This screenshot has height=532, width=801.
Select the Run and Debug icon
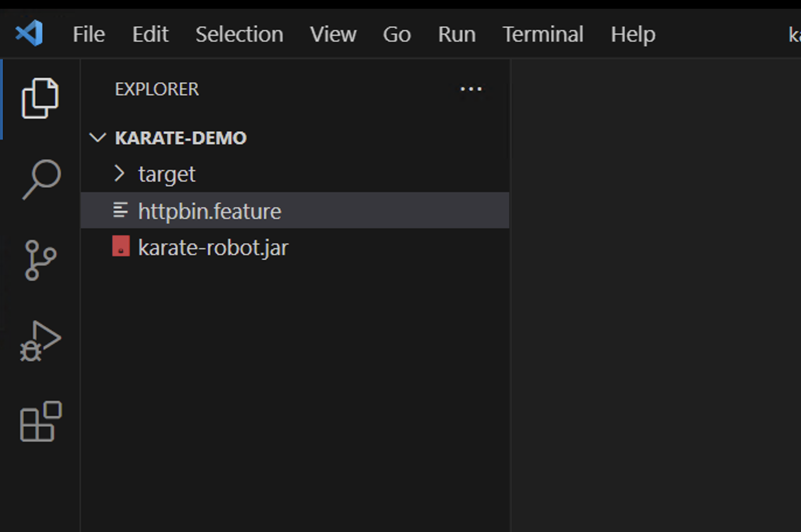tap(40, 341)
